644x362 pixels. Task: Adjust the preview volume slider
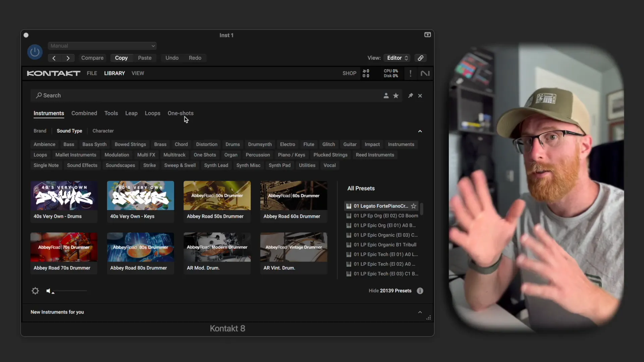tap(70, 291)
